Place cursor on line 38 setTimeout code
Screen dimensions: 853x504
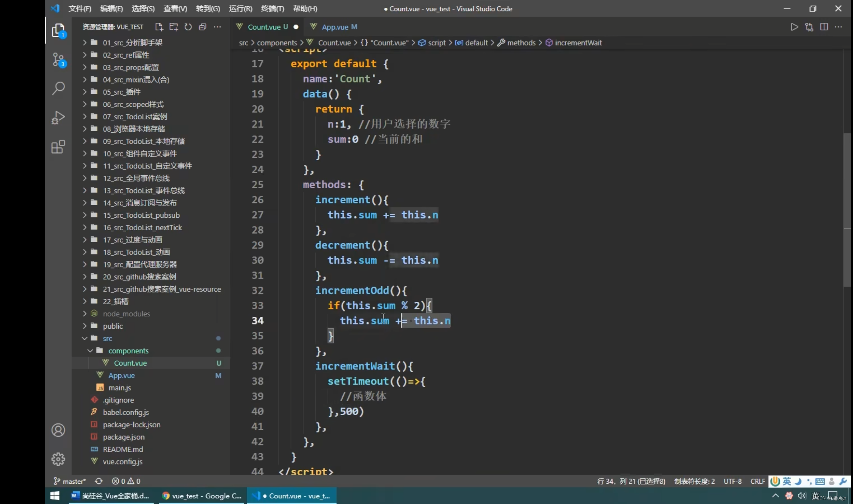[376, 381]
